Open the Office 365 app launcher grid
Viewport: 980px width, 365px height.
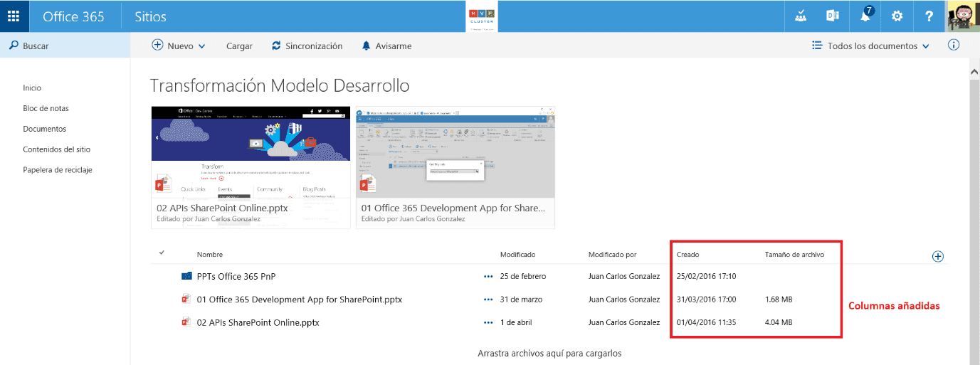[x=14, y=16]
